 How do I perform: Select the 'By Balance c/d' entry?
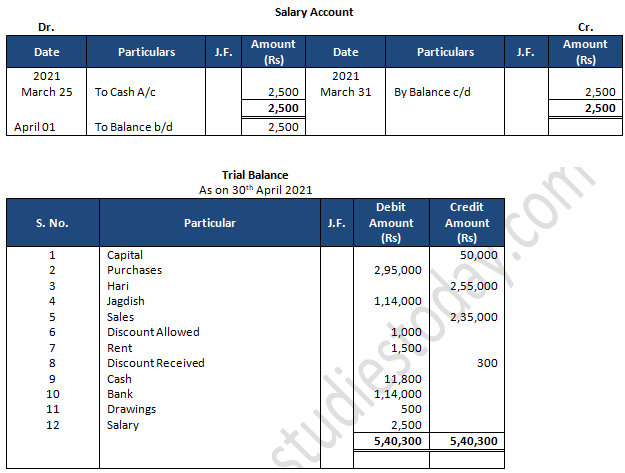click(x=432, y=92)
